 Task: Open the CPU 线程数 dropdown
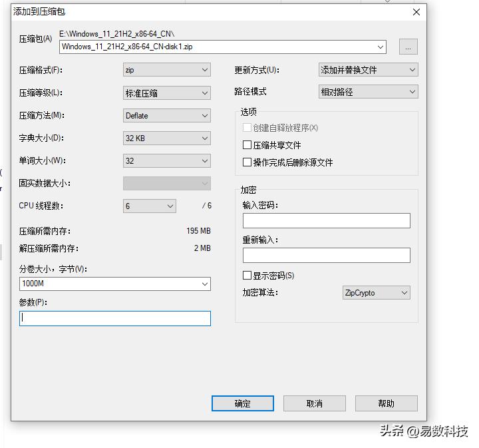(150, 206)
